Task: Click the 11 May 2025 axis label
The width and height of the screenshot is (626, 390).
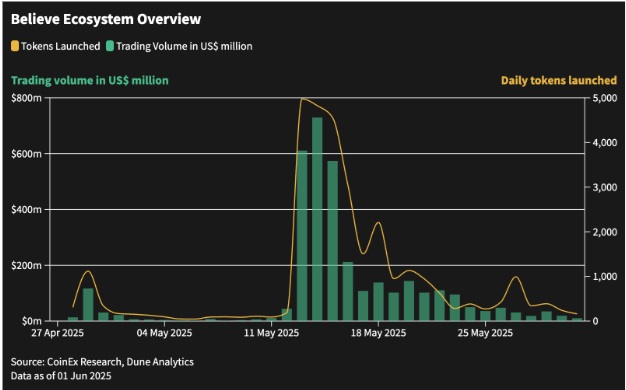Action: [x=271, y=333]
